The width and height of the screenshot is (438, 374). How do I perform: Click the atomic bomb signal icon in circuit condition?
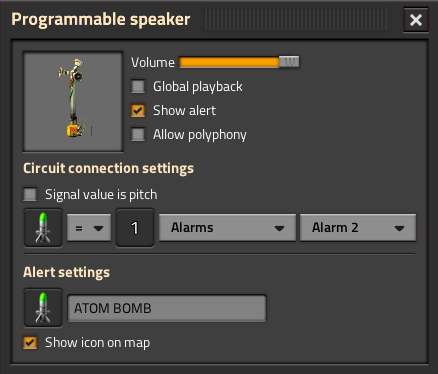coord(43,228)
